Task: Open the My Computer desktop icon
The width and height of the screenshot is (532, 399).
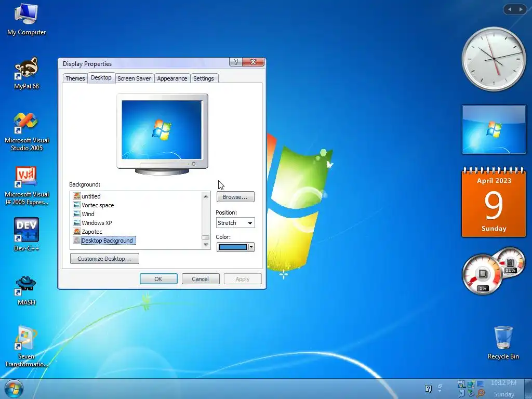Action: click(26, 20)
